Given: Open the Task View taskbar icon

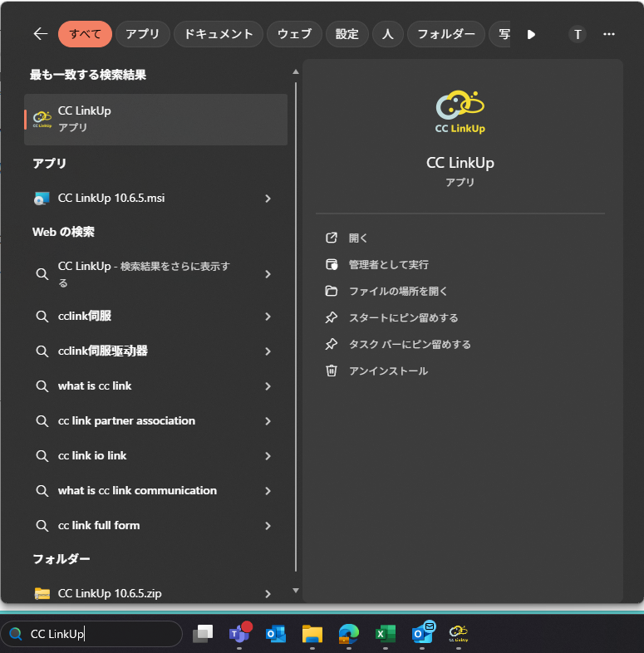Looking at the screenshot, I should [x=203, y=634].
